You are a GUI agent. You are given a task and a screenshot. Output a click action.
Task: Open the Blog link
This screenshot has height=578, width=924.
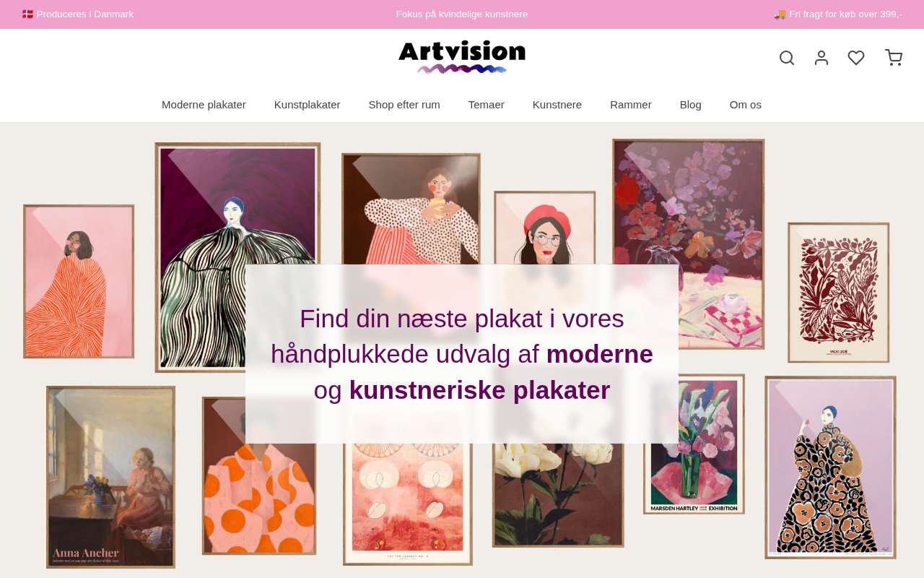[691, 105]
